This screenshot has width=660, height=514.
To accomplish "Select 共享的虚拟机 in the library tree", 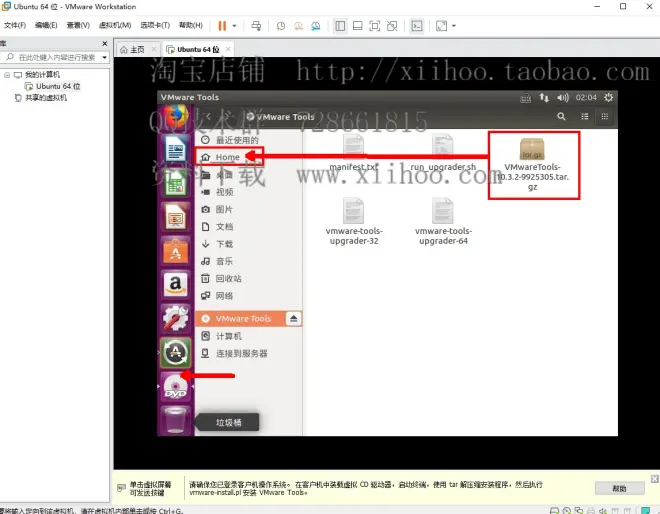I will coord(41,98).
